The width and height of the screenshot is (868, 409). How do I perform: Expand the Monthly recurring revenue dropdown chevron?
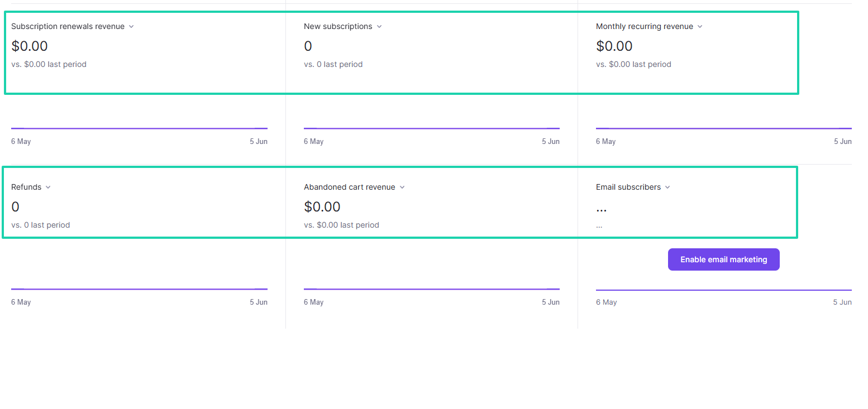(x=700, y=27)
